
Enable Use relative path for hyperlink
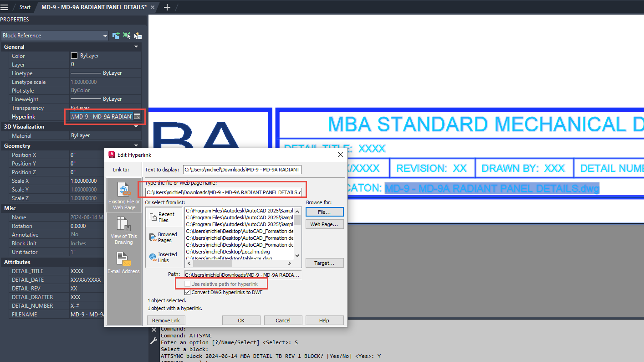(x=186, y=284)
